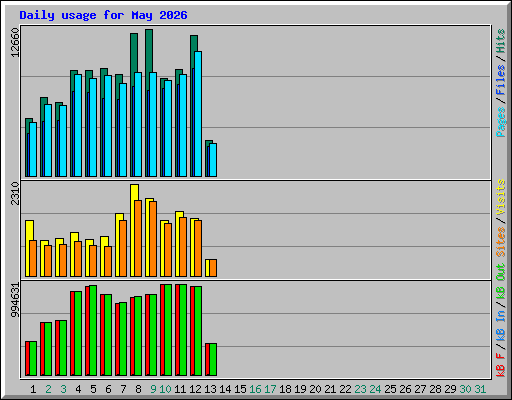Viewport: 512px width, 400px height.
Task: Click the 12660 hits axis value
Action: click(15, 42)
